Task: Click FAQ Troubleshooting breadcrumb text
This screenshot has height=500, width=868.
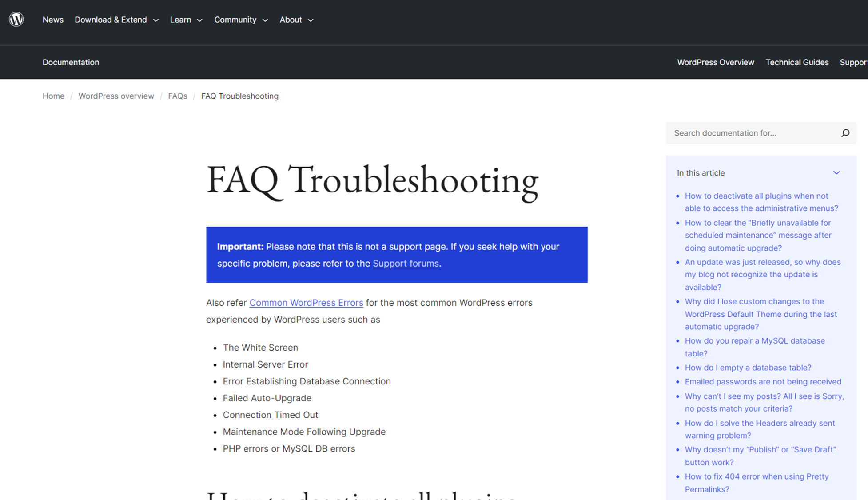Action: tap(240, 96)
